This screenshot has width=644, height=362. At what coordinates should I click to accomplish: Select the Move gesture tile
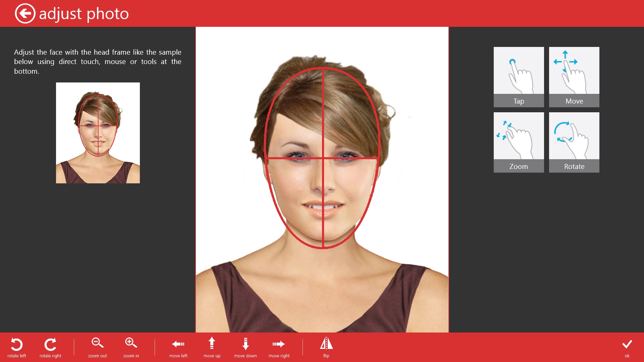pyautogui.click(x=574, y=77)
